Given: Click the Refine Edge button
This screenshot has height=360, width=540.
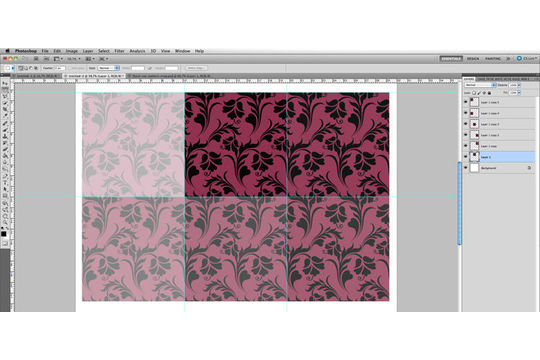Looking at the screenshot, I should [196, 68].
